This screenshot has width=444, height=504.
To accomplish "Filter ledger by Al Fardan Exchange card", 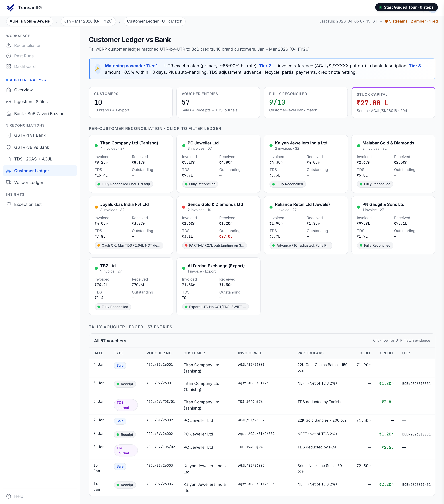I will pos(218,287).
